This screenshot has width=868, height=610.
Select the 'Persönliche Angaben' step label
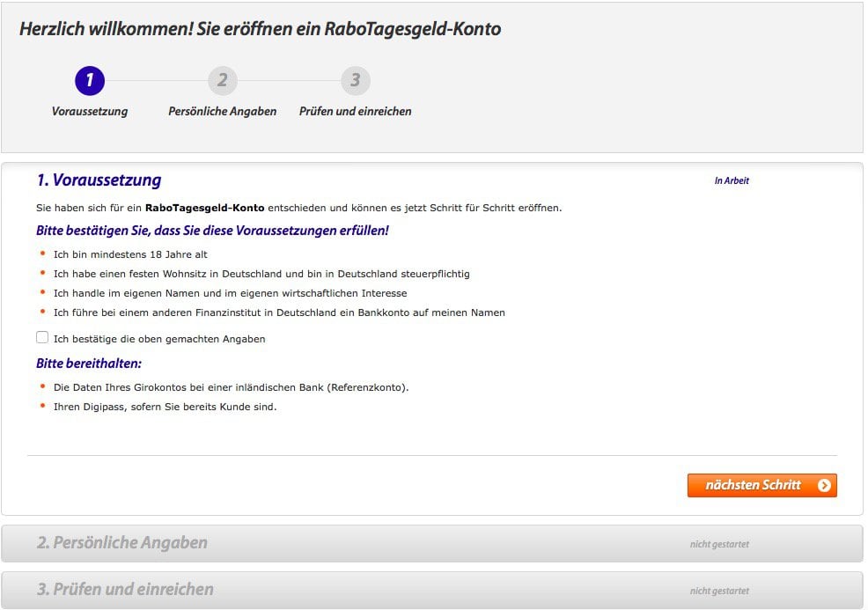pos(223,111)
